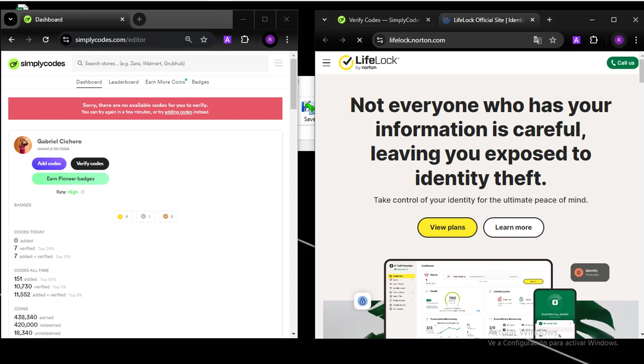The width and height of the screenshot is (644, 364).
Task: Switch to Verify Codes browser tab
Action: point(383,20)
